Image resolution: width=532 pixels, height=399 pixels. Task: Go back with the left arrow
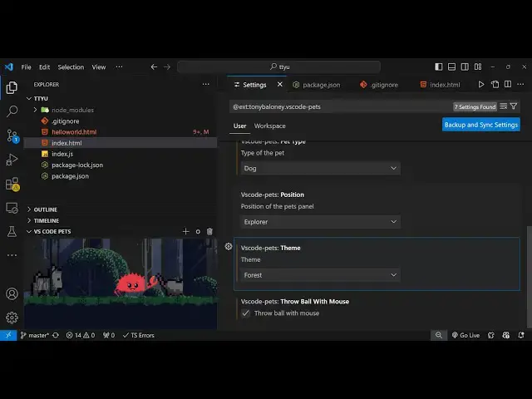tap(154, 66)
